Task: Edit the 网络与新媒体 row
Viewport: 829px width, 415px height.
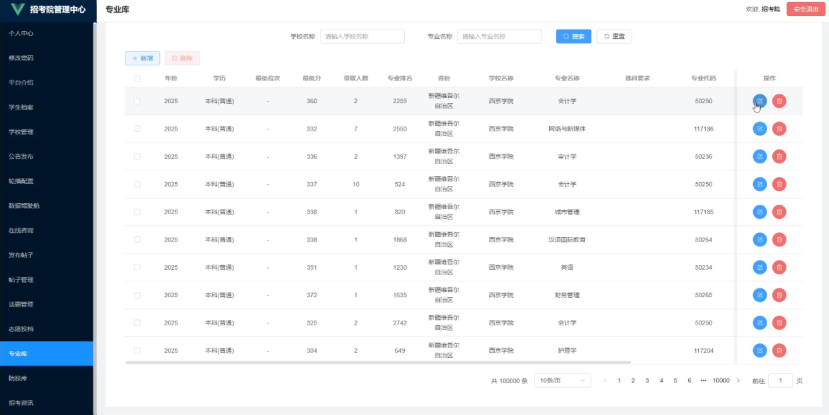Action: [759, 128]
